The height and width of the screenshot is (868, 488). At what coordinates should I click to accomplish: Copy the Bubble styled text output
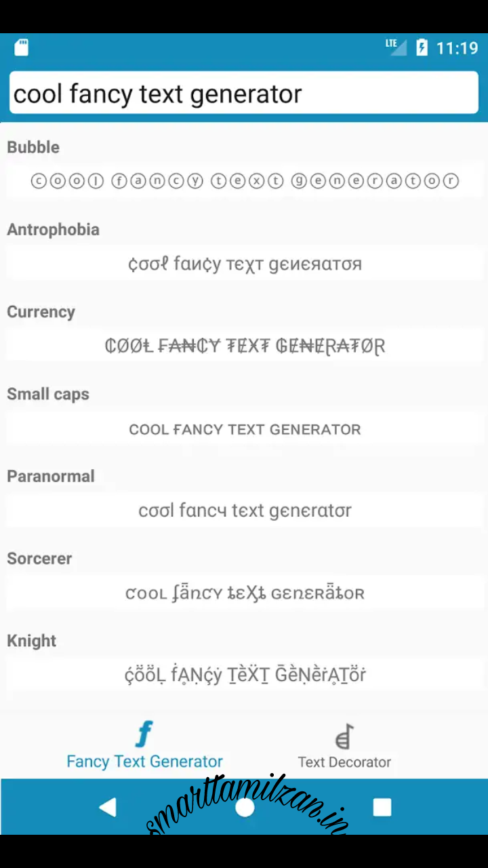[244, 181]
